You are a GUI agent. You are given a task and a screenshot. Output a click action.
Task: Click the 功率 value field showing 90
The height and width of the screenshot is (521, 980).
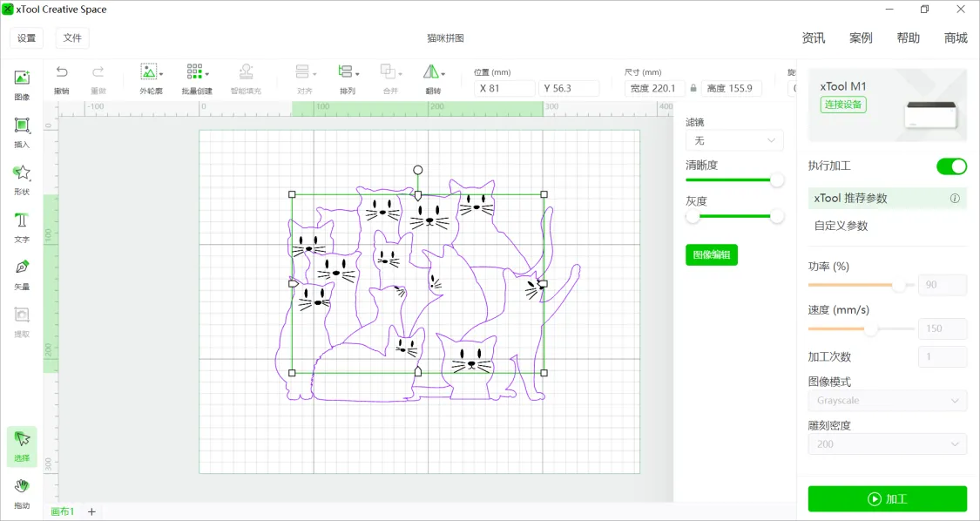[x=943, y=285]
